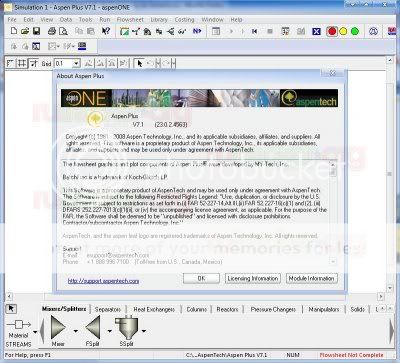The height and width of the screenshot is (363, 400).
Task: Expand the Material STREAMS dropdown arrow
Action: tap(35, 332)
